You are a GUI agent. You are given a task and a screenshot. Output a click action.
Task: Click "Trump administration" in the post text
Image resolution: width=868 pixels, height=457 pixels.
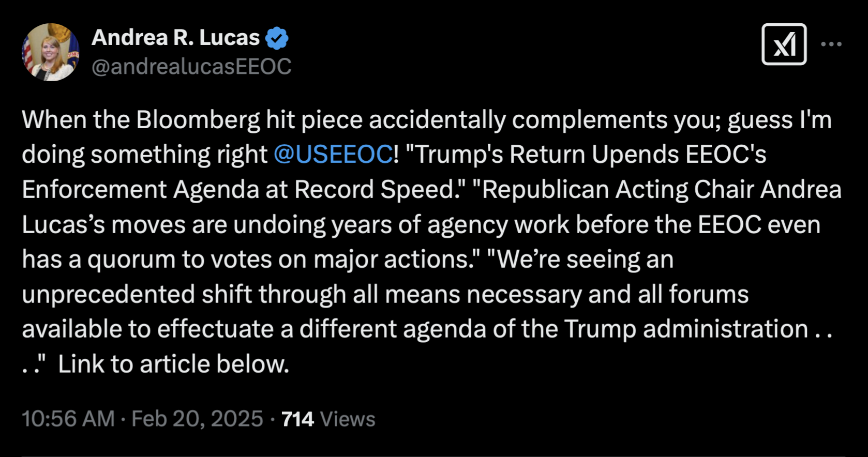(686, 329)
